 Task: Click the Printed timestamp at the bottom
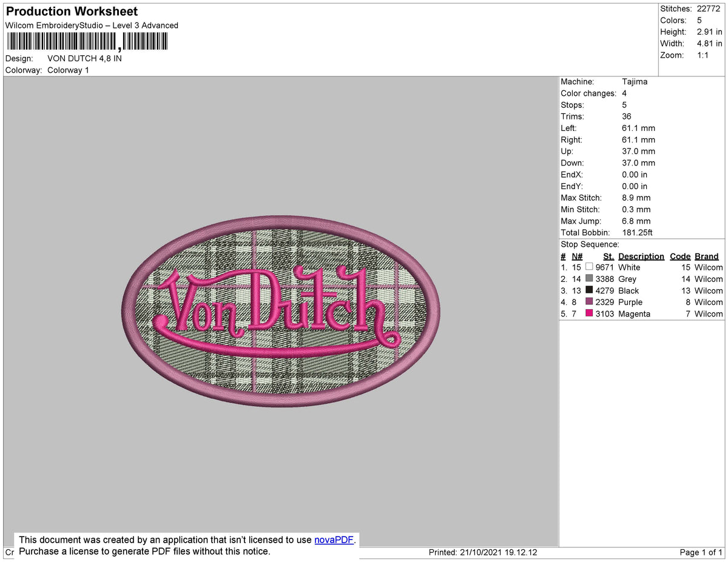(482, 552)
